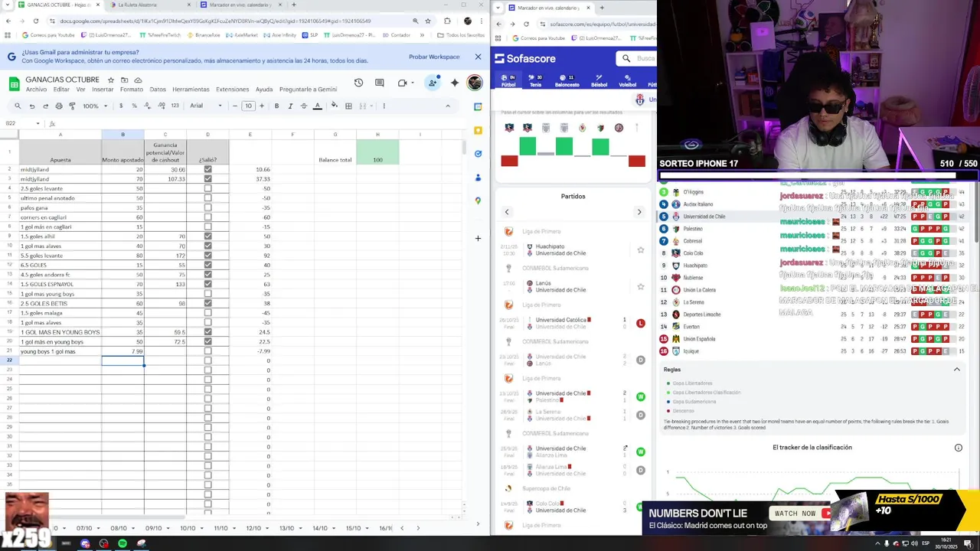Open the Borders tool icon

tap(348, 106)
